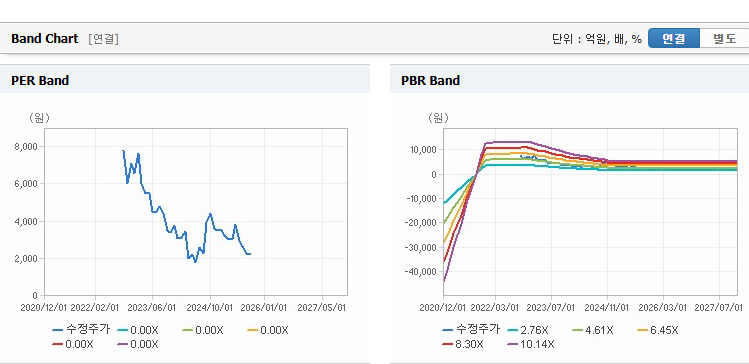This screenshot has width=749, height=364.
Task: Toggle the 6.45X PBR band legend
Action: coord(658,330)
